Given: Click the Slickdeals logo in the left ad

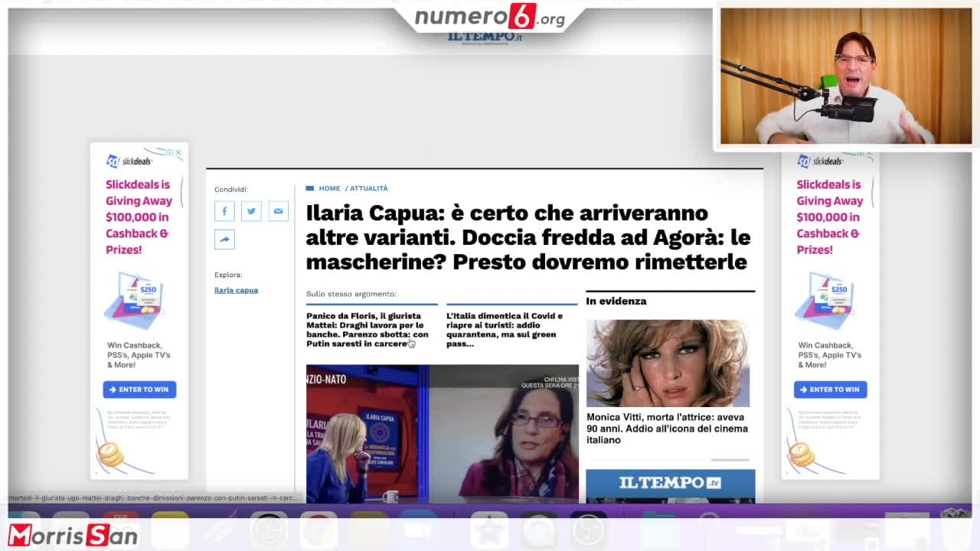Looking at the screenshot, I should (129, 161).
